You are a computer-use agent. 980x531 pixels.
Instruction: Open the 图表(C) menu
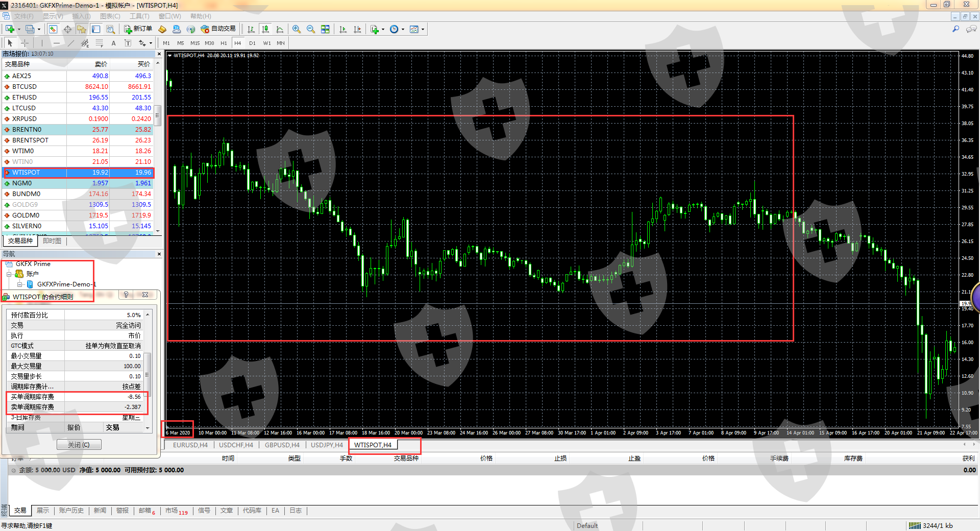pos(110,16)
